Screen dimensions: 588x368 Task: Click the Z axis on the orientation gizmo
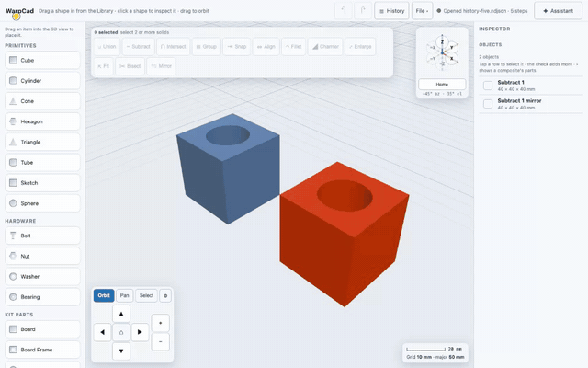442,41
